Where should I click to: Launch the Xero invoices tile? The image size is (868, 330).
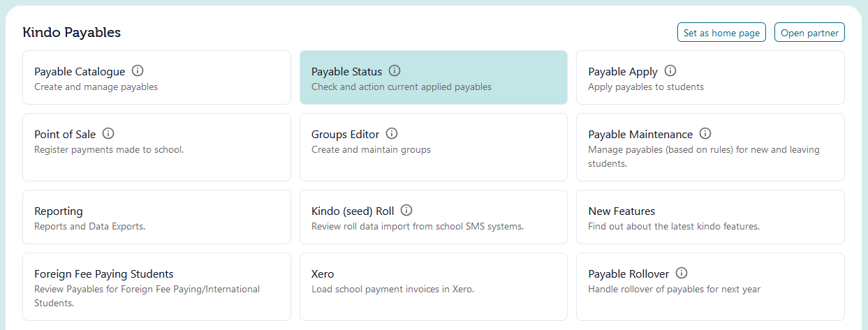(433, 287)
